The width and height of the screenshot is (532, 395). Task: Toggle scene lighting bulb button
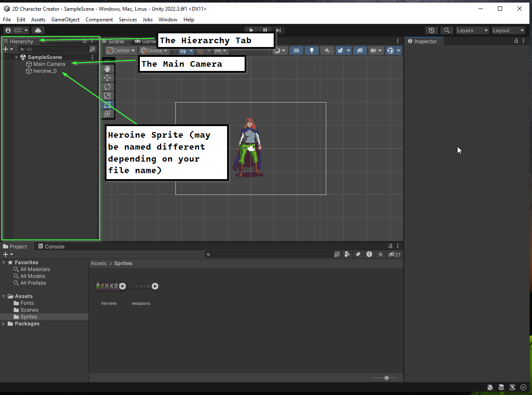312,50
